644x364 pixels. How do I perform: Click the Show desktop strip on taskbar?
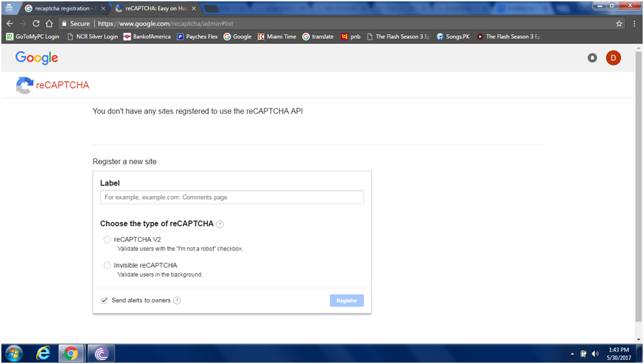point(639,354)
